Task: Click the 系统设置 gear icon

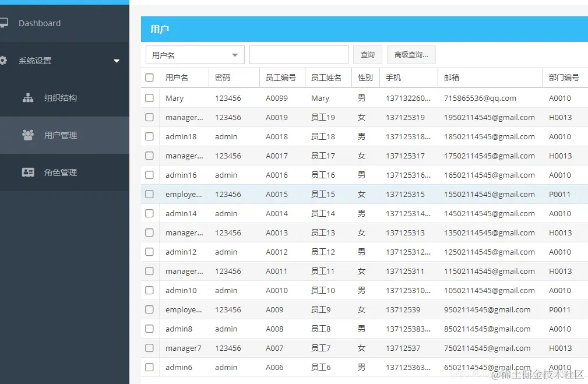Action: click(x=3, y=61)
